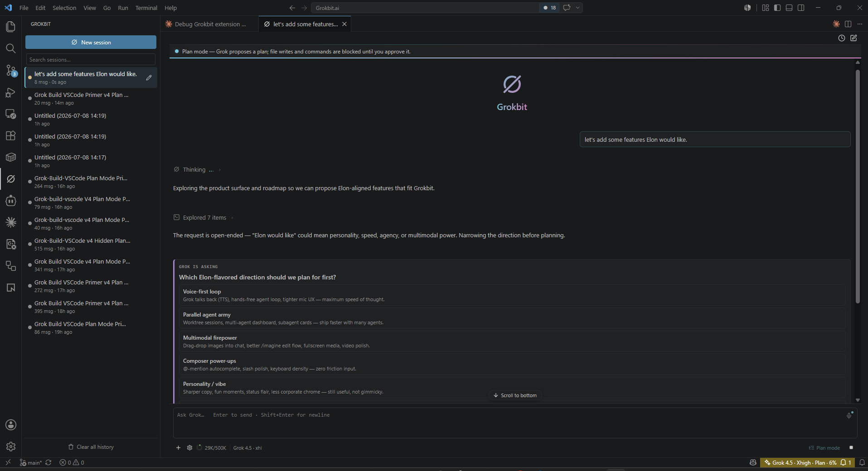868x471 pixels.
Task: Open the Manage gear in activity bar
Action: click(10, 447)
